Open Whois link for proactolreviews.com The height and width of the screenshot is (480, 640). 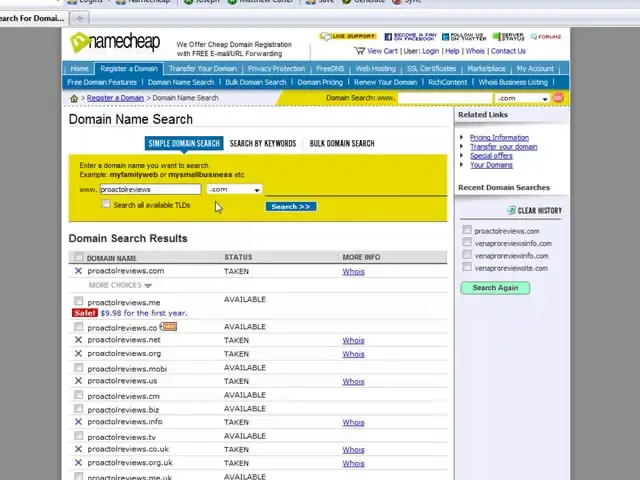(353, 272)
